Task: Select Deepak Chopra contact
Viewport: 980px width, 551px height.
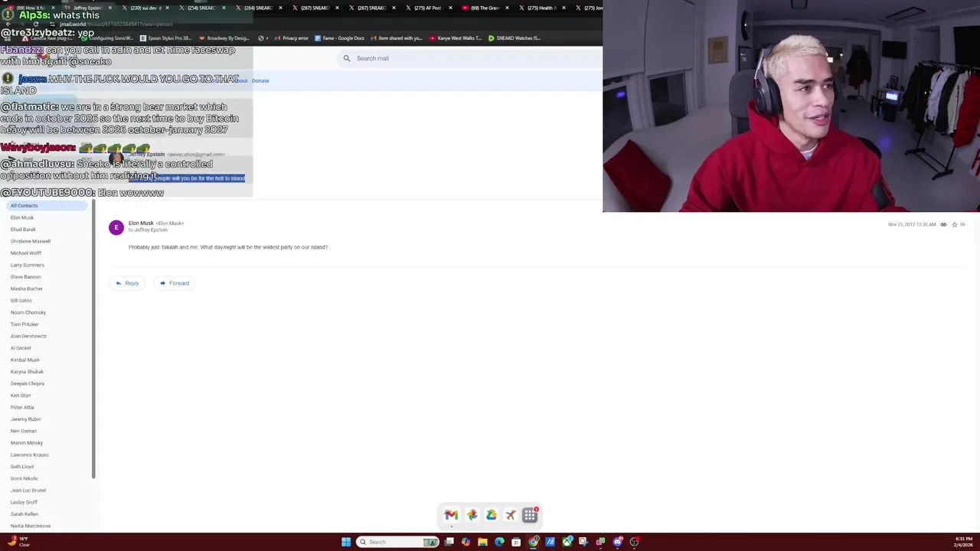Action: pyautogui.click(x=28, y=383)
